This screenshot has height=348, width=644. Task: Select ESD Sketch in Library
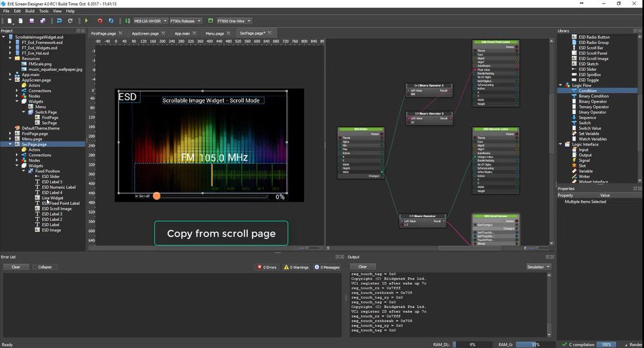589,64
